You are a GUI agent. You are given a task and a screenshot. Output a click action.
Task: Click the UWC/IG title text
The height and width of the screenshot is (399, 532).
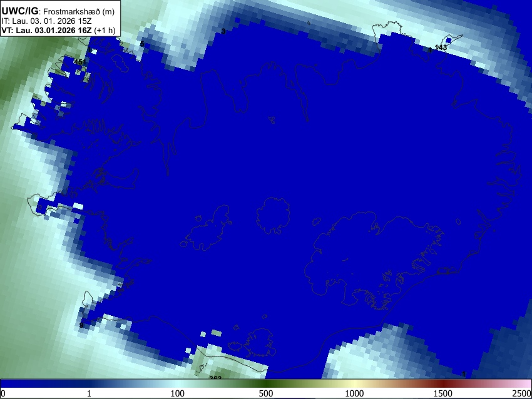(x=19, y=11)
